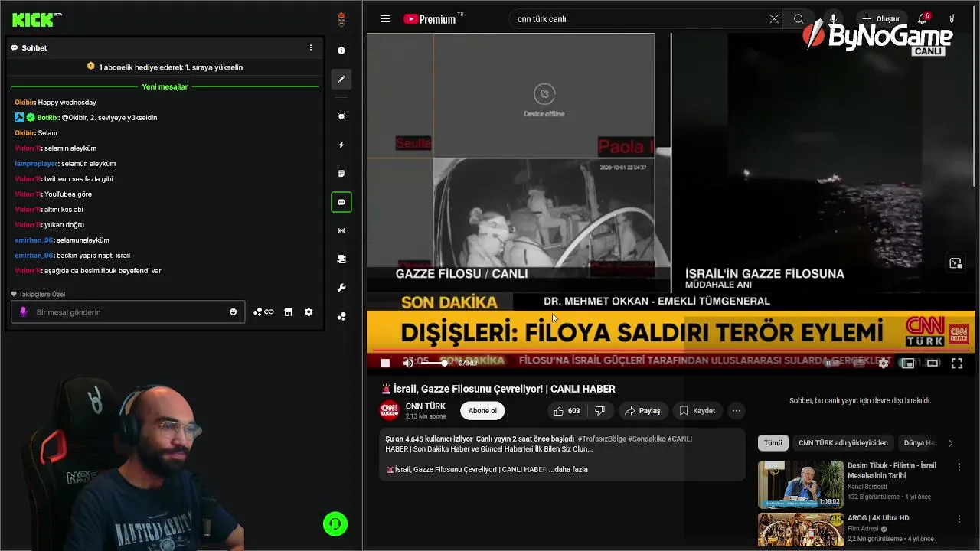Click the Bir mesaj gönderin input
The width and height of the screenshot is (980, 551).
point(128,311)
